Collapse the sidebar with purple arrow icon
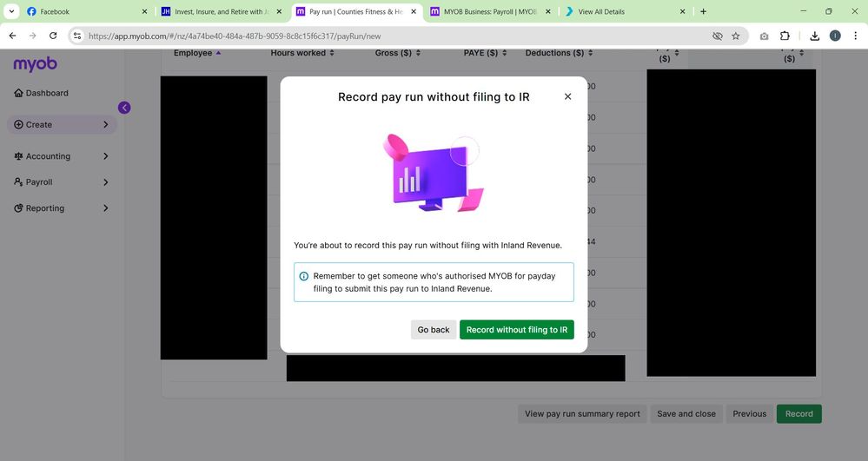Screen dimensions: 868x461 124,108
